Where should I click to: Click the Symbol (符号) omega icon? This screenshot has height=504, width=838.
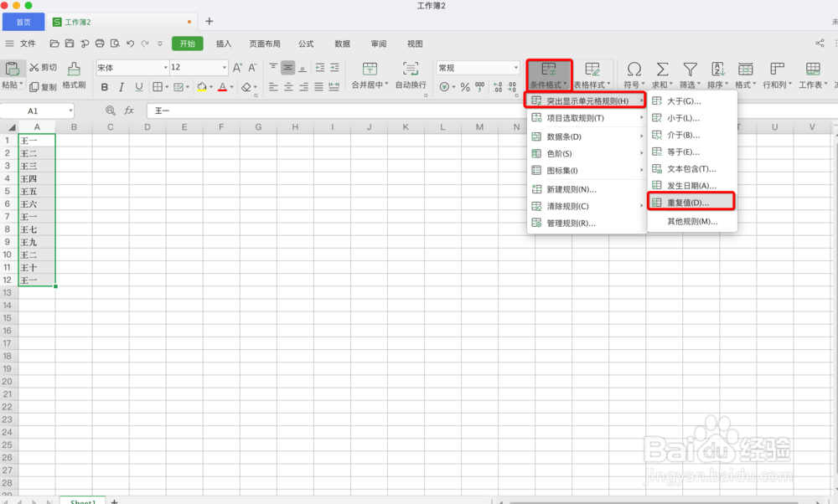point(634,69)
